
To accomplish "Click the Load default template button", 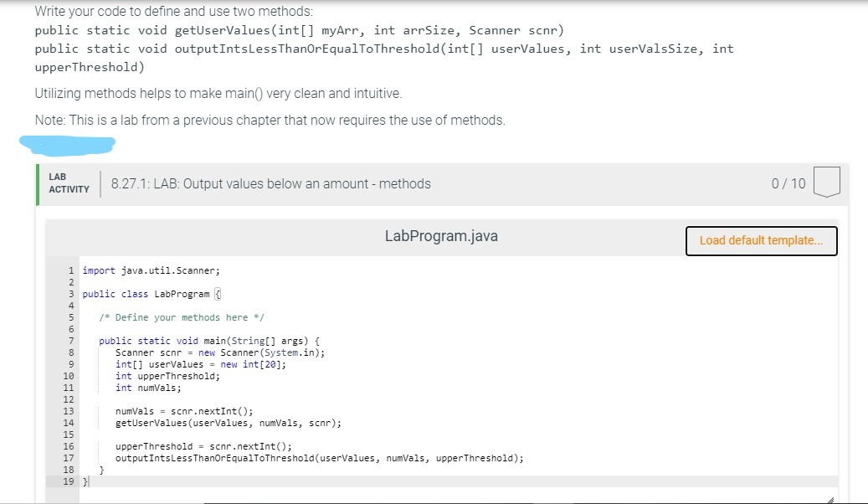I will (760, 240).
